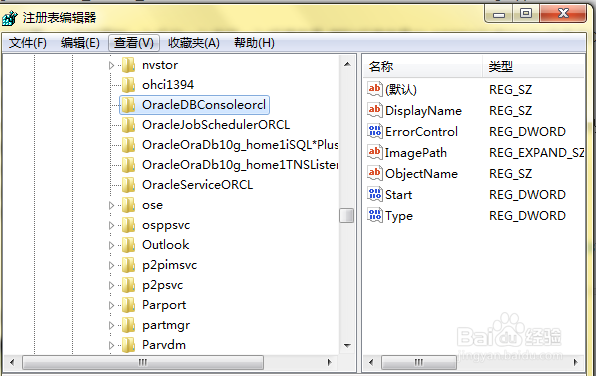
Task: Sort values by the 类型 column header
Action: click(533, 67)
